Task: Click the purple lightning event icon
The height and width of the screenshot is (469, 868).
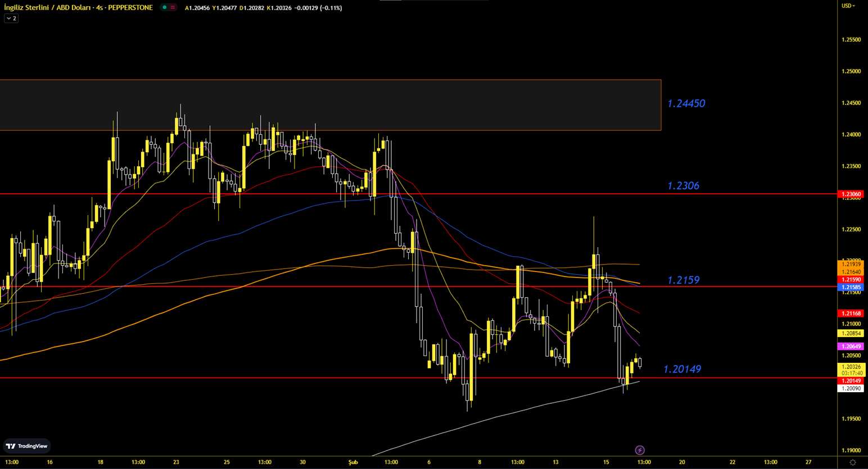Action: click(640, 450)
